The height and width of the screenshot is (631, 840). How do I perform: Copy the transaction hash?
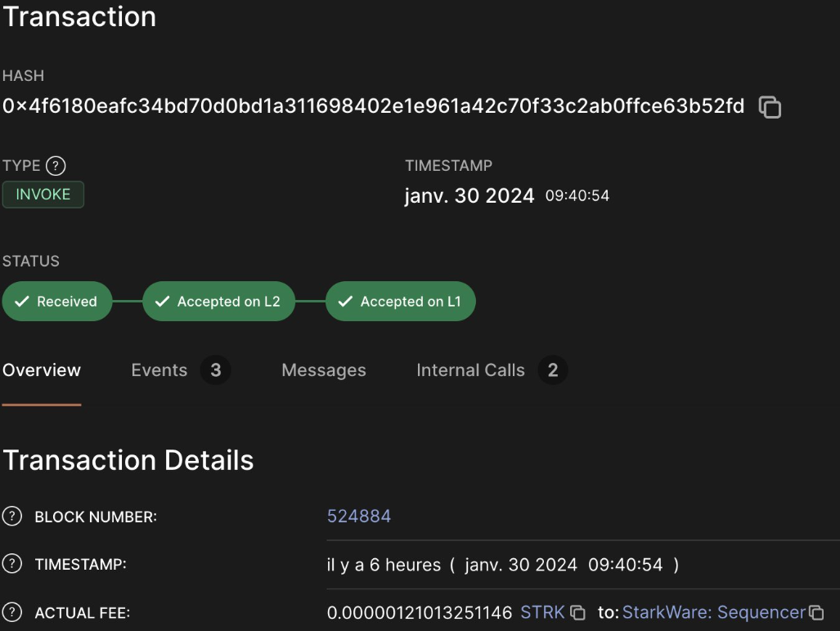click(x=770, y=107)
